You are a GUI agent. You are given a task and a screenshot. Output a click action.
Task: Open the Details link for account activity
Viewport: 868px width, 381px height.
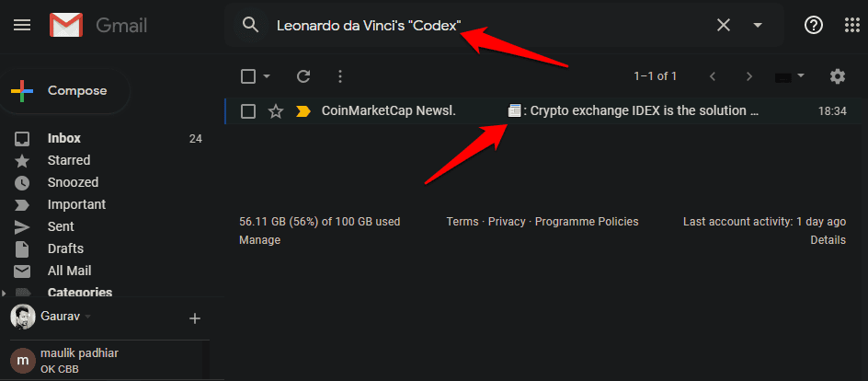pos(828,240)
